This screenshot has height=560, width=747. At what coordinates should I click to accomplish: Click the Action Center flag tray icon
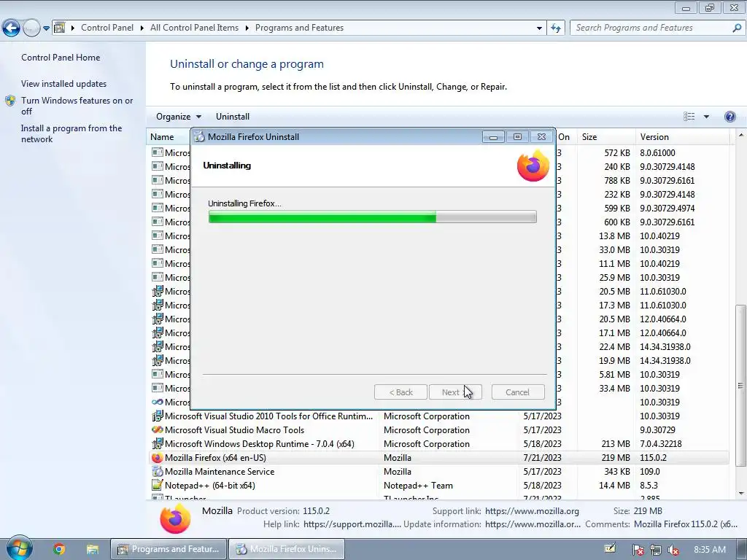tap(638, 550)
